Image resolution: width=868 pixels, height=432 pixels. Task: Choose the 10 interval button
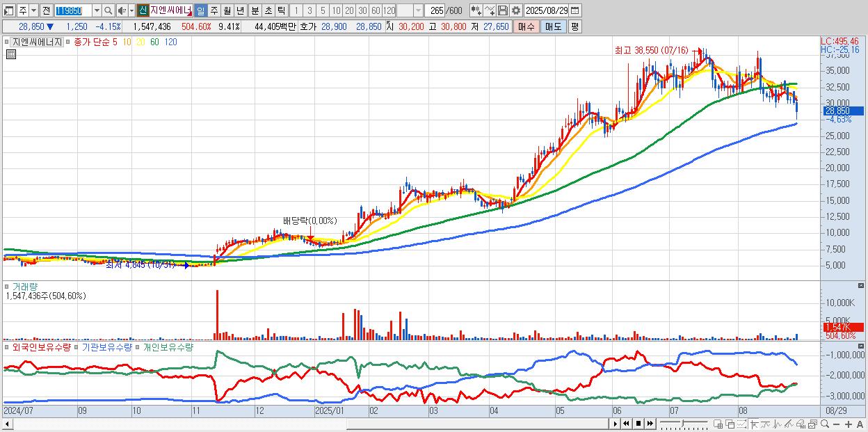(x=336, y=10)
